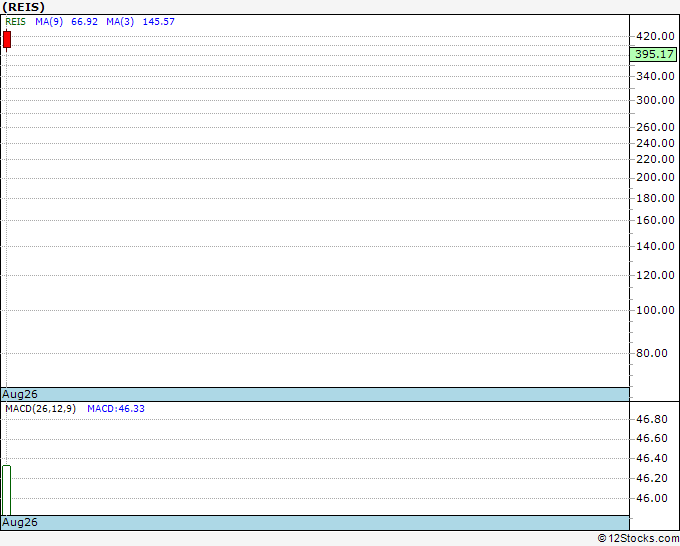The width and height of the screenshot is (680, 546).
Task: Click the 46.20 MACD axis label
Action: [652, 478]
